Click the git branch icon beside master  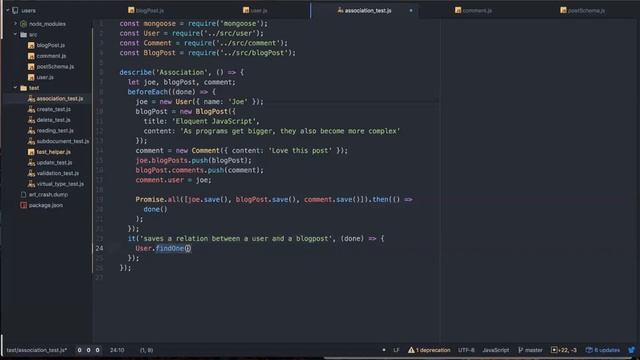pos(520,350)
